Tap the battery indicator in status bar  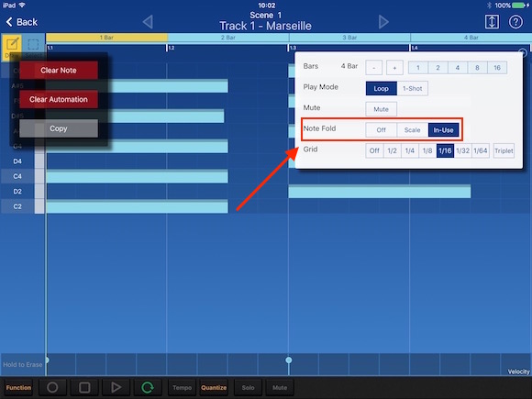[519, 6]
